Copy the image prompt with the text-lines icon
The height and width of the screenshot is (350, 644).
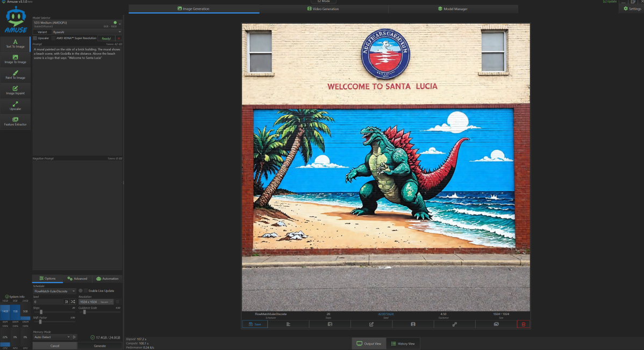[x=288, y=324]
